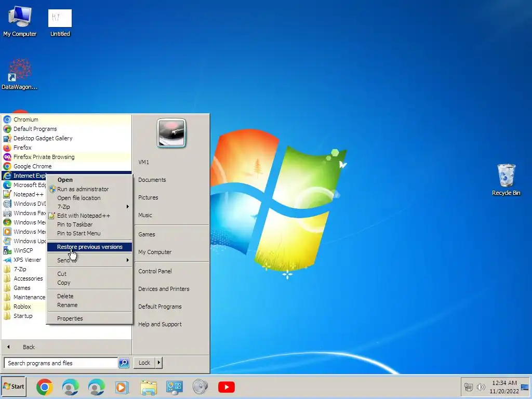Expand the Startup folder
The image size is (532, 399).
click(24, 316)
